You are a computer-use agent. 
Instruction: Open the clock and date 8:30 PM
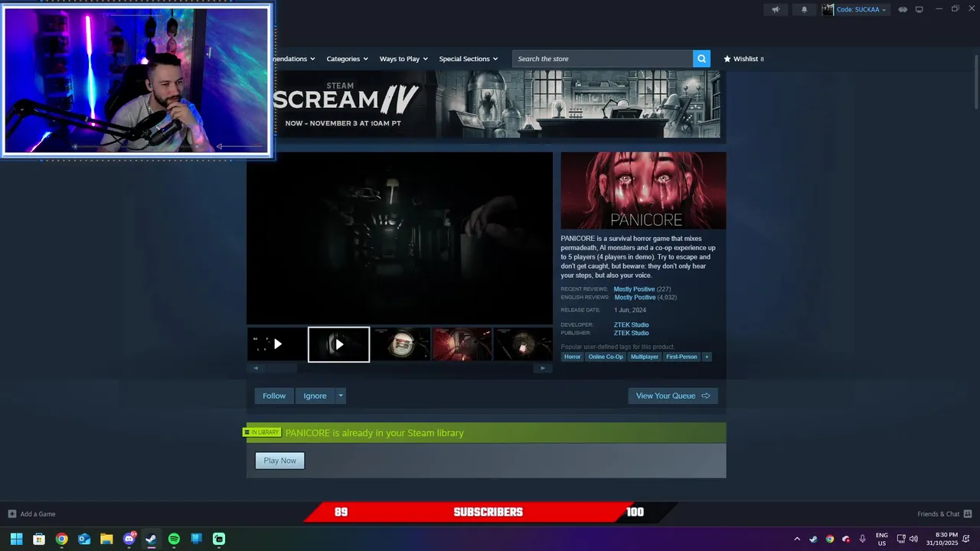coord(942,539)
